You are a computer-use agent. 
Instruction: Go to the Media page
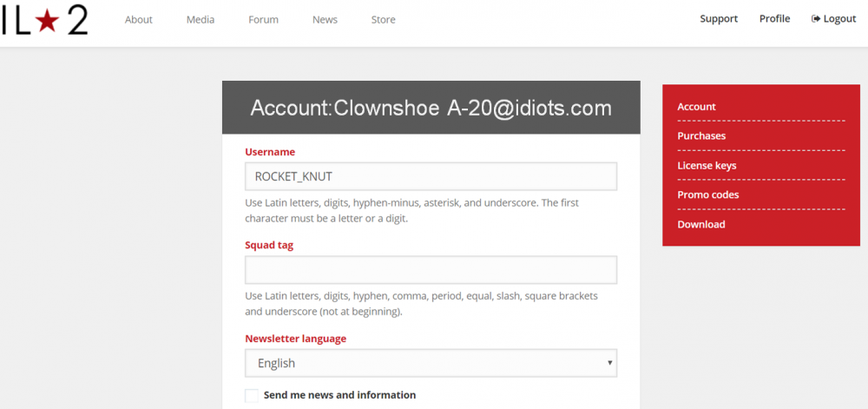tap(201, 20)
